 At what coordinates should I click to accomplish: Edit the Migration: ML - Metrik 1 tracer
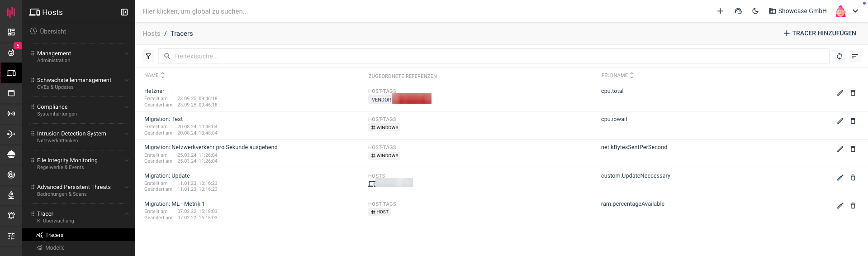840,206
